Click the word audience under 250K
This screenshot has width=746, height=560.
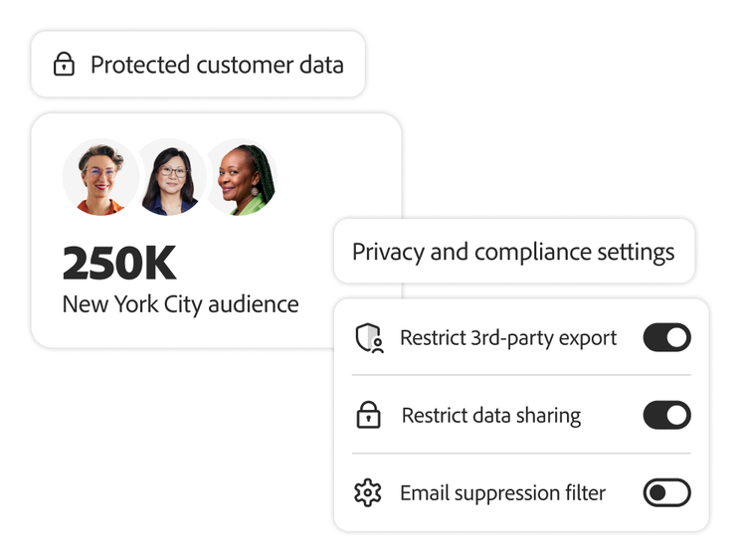pos(255,303)
